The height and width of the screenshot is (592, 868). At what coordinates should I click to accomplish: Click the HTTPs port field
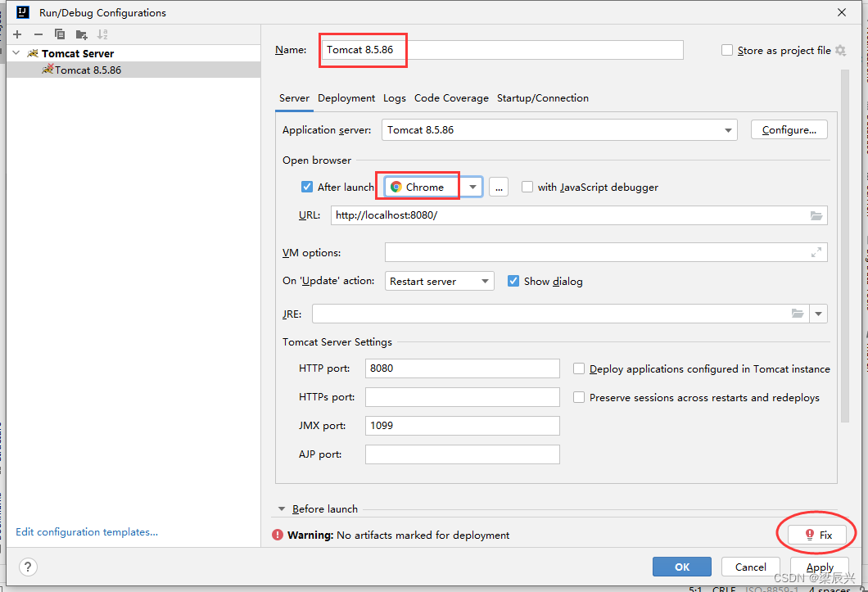point(462,397)
